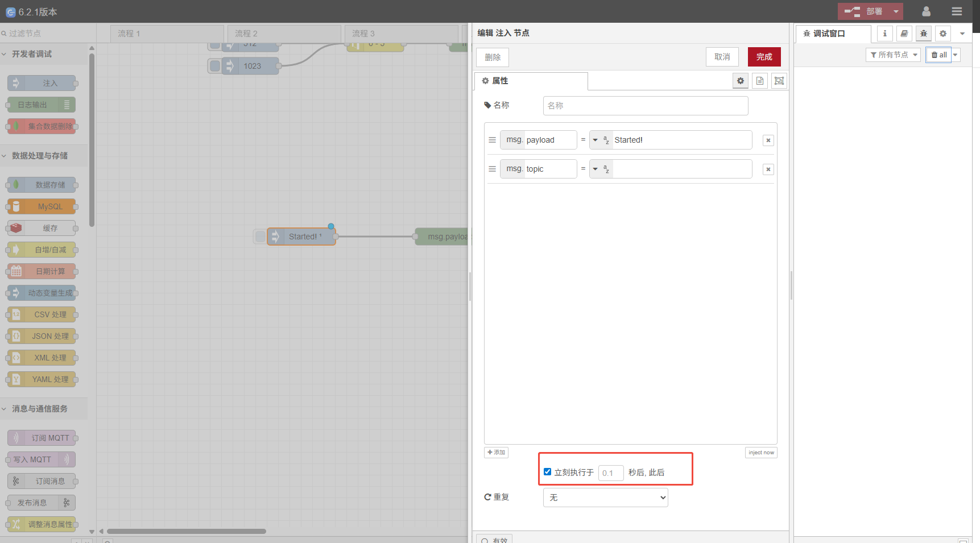The width and height of the screenshot is (980, 543).
Task: Open the node description document icon
Action: [x=759, y=81]
